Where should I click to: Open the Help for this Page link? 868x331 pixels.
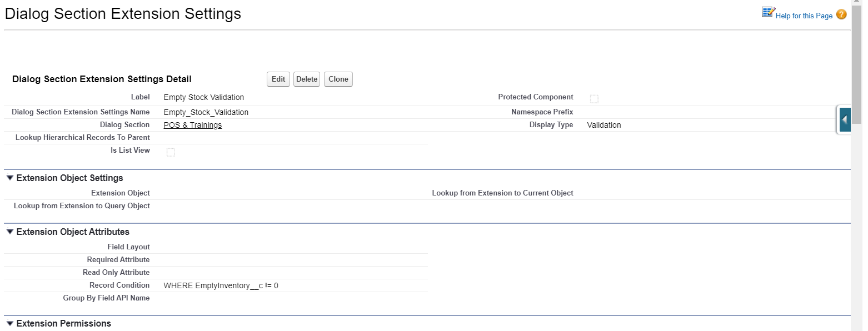804,16
